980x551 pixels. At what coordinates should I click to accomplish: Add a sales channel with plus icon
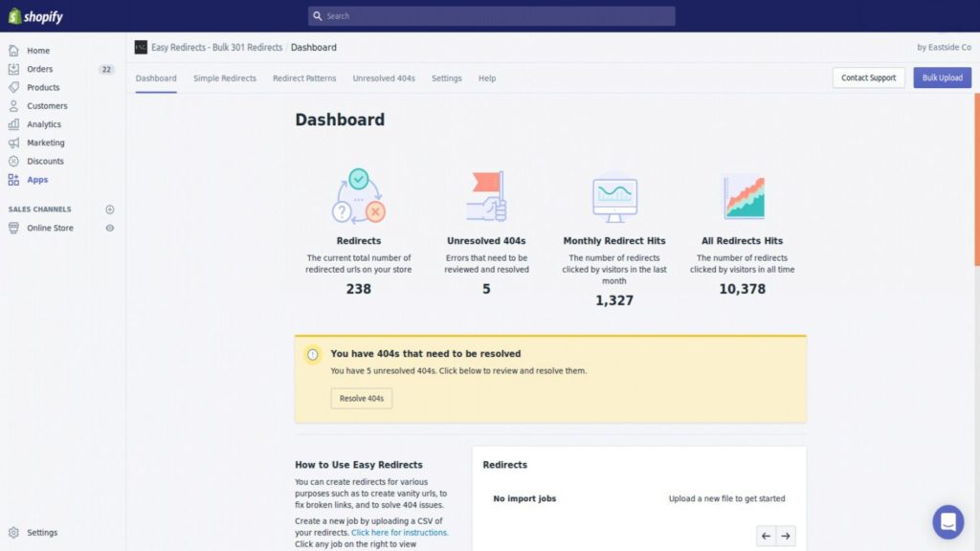110,209
